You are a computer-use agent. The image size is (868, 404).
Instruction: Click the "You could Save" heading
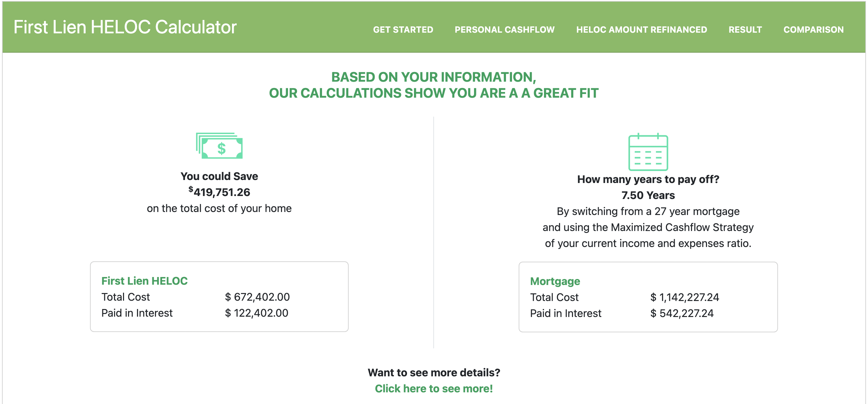tap(219, 176)
